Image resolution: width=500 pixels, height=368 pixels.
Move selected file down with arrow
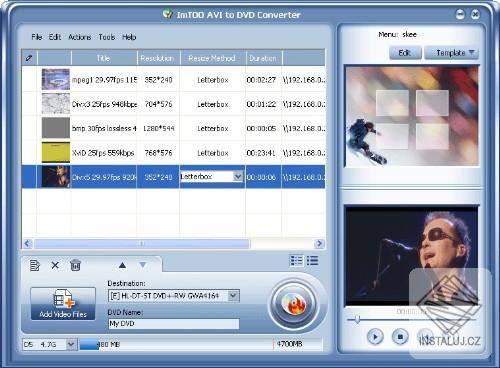coord(143,265)
